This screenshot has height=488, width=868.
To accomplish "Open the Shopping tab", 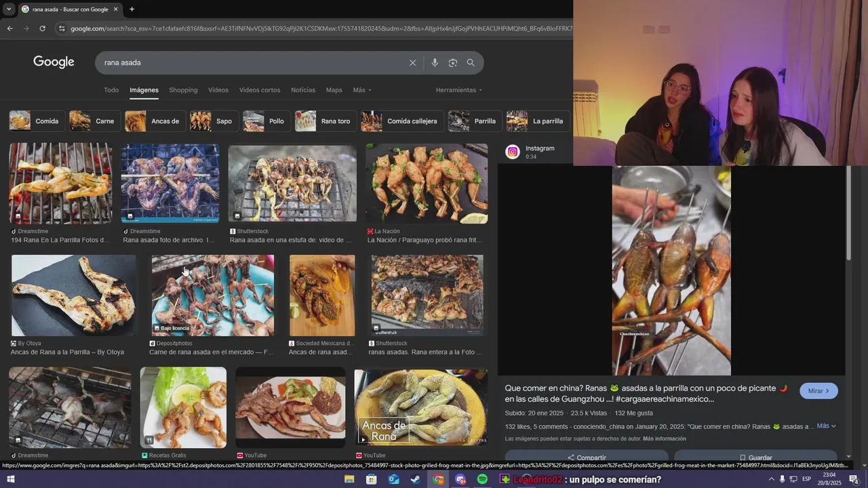I will click(x=183, y=90).
